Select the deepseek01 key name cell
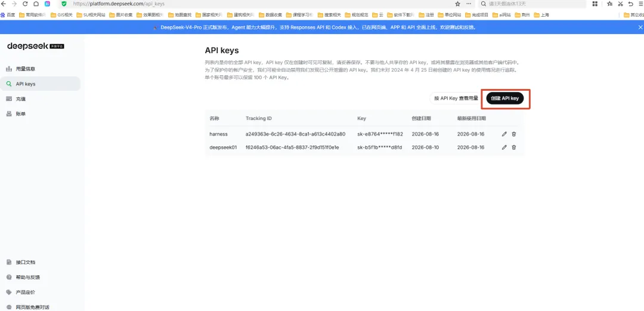This screenshot has height=311, width=644. click(x=224, y=147)
